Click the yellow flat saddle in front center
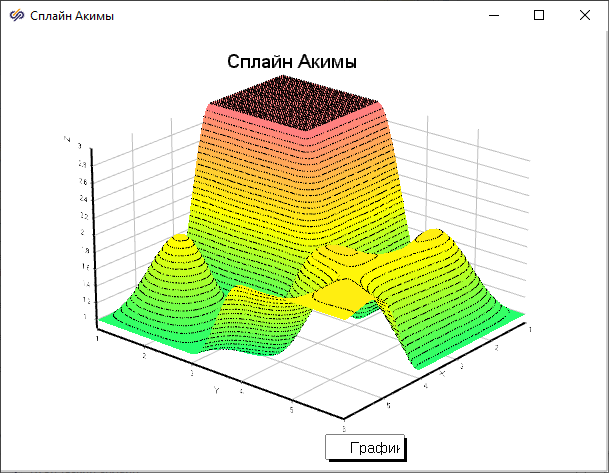This screenshot has height=473, width=609. [340, 295]
